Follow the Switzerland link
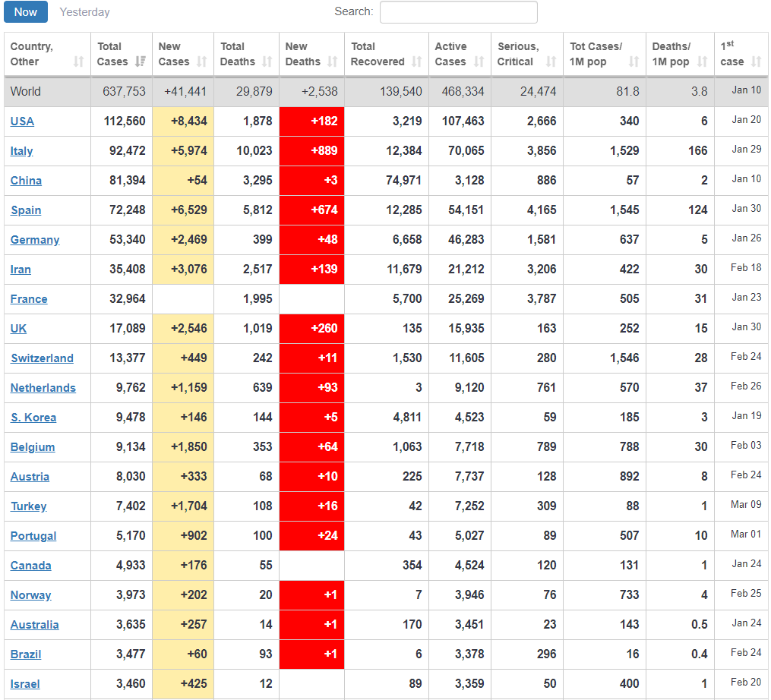This screenshot has height=700, width=771. (42, 358)
